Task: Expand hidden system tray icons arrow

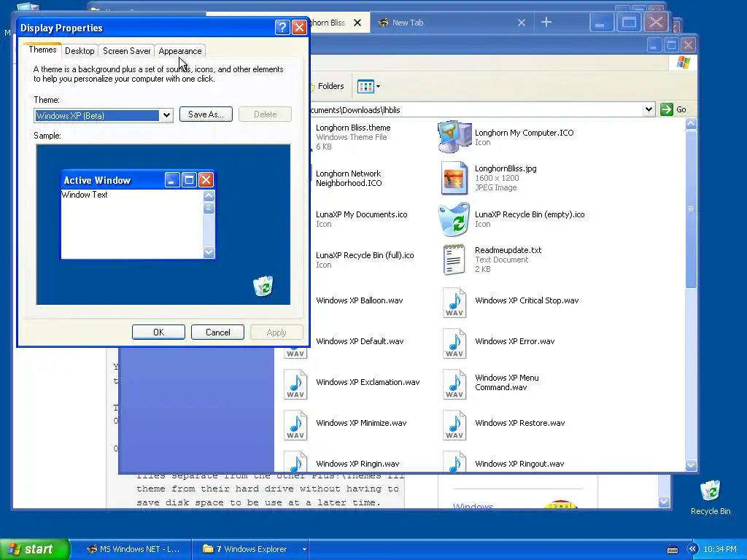Action: click(x=692, y=549)
